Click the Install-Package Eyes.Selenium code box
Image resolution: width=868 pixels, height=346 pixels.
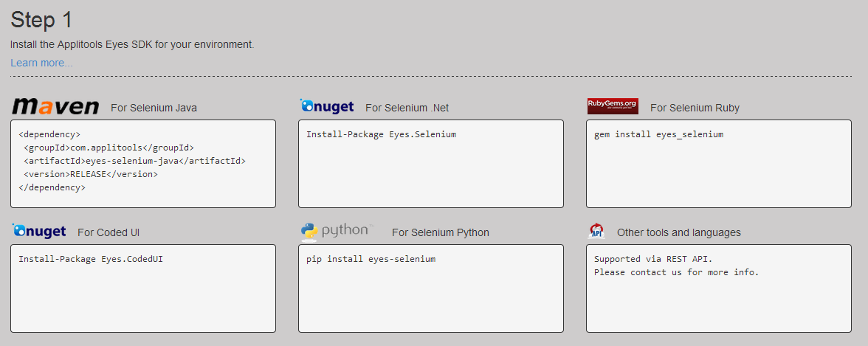pos(431,164)
